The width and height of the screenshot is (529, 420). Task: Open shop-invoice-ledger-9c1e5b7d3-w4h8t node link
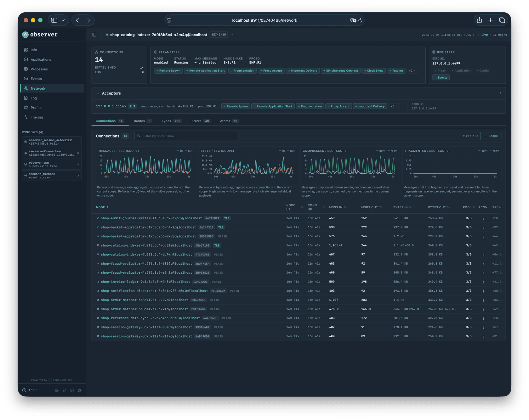click(x=145, y=282)
